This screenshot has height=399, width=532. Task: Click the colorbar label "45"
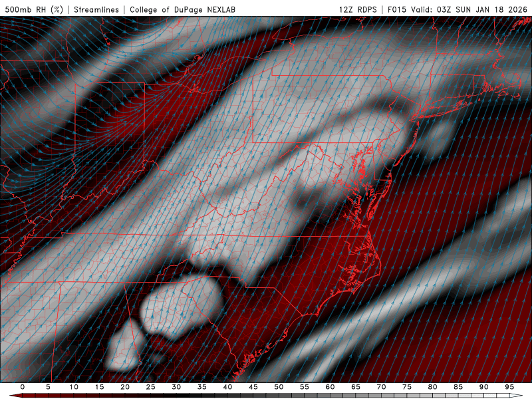point(253,387)
